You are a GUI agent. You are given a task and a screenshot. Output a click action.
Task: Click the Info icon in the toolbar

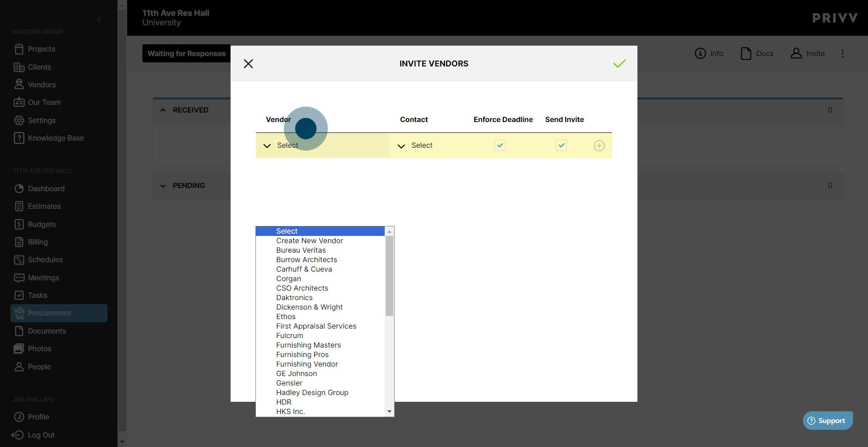point(701,53)
